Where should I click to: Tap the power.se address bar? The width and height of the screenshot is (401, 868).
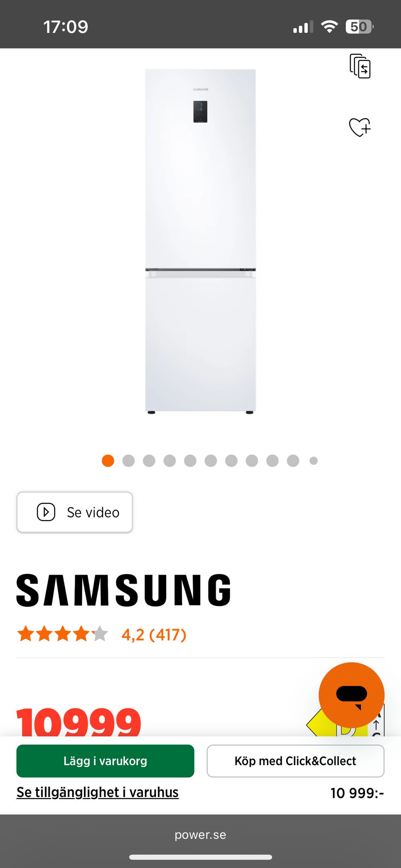200,835
